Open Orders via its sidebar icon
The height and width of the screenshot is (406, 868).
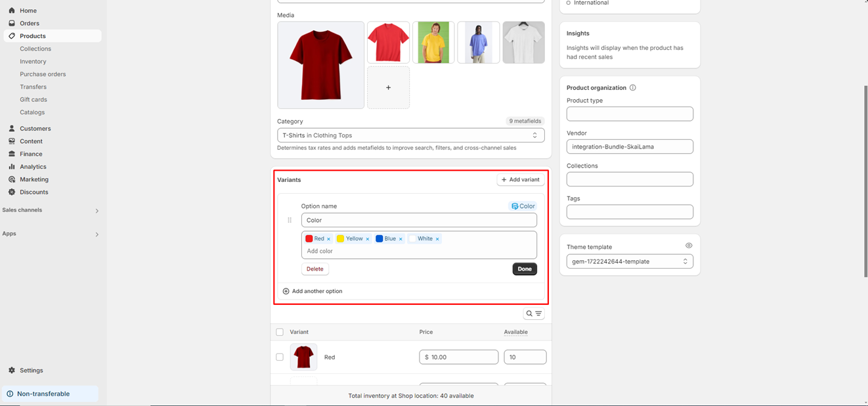[x=12, y=23]
